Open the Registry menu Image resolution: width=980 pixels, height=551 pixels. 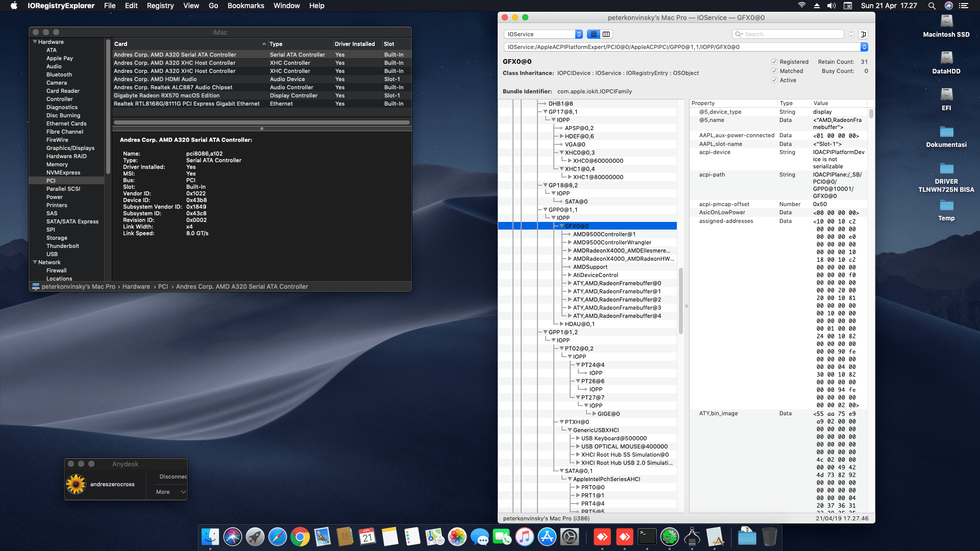point(160,6)
